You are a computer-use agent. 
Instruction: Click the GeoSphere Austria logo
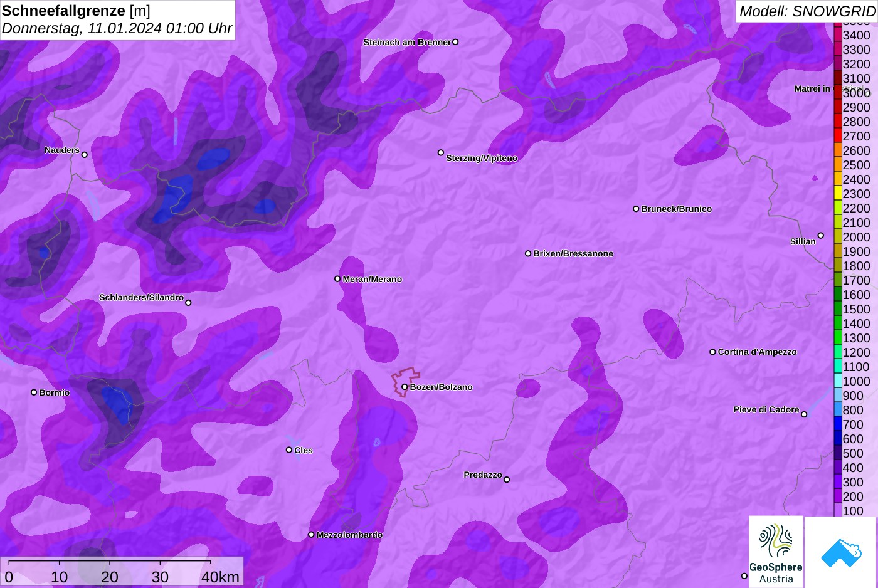coord(776,552)
